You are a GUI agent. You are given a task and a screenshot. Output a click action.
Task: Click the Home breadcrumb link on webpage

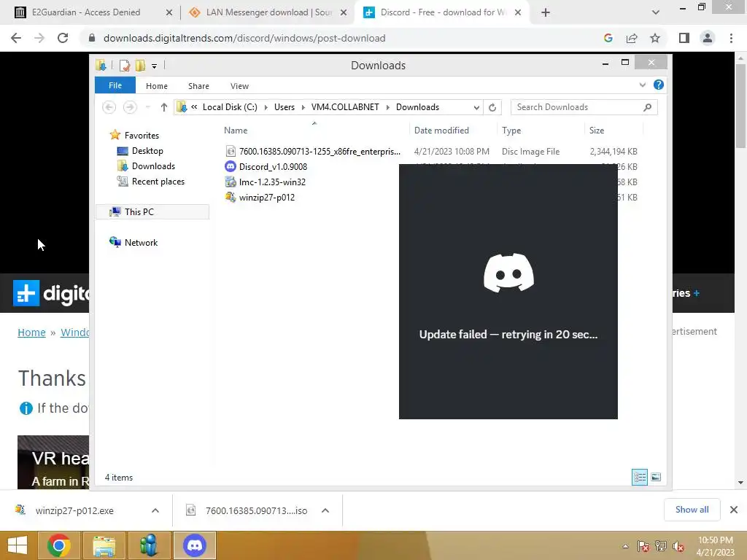click(31, 332)
